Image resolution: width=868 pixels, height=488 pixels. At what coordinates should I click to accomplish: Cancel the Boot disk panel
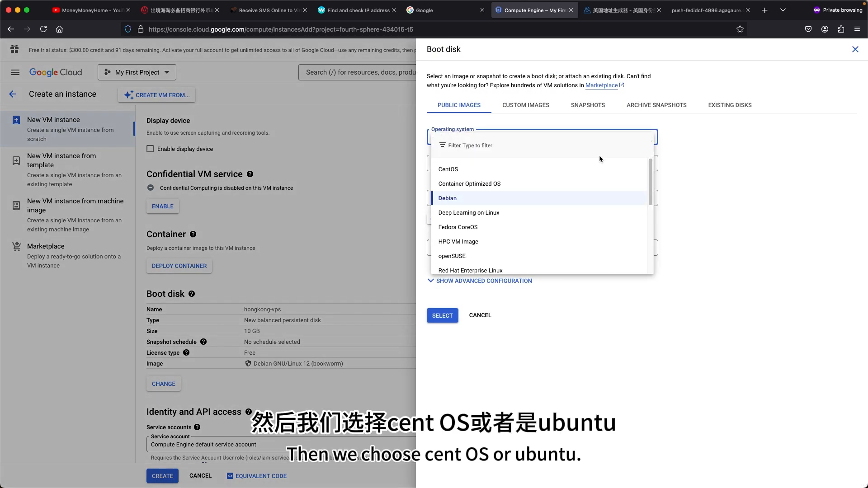[480, 315]
